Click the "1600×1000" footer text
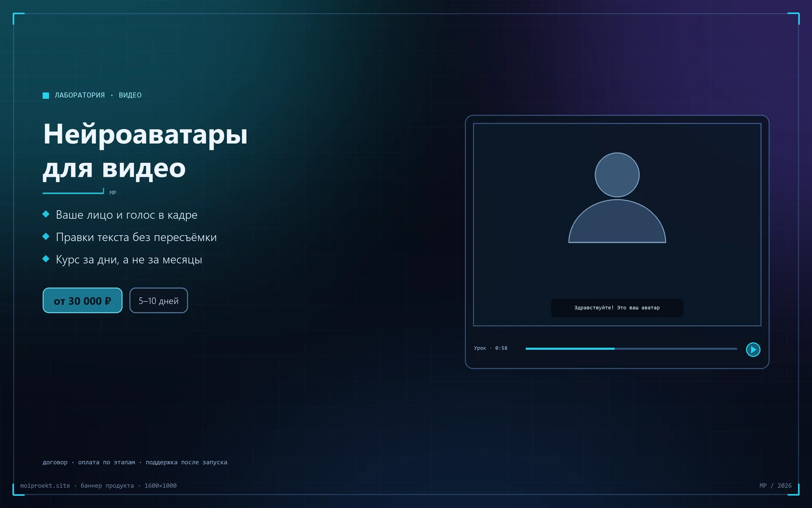812x508 pixels. click(160, 486)
